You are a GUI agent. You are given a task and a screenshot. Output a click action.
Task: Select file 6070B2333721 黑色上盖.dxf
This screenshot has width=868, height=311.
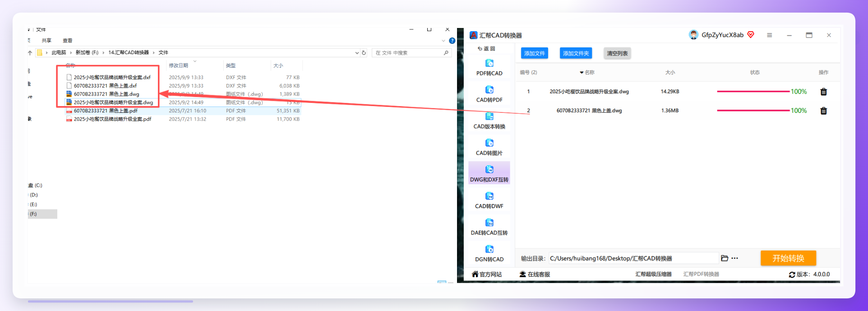[x=105, y=86]
